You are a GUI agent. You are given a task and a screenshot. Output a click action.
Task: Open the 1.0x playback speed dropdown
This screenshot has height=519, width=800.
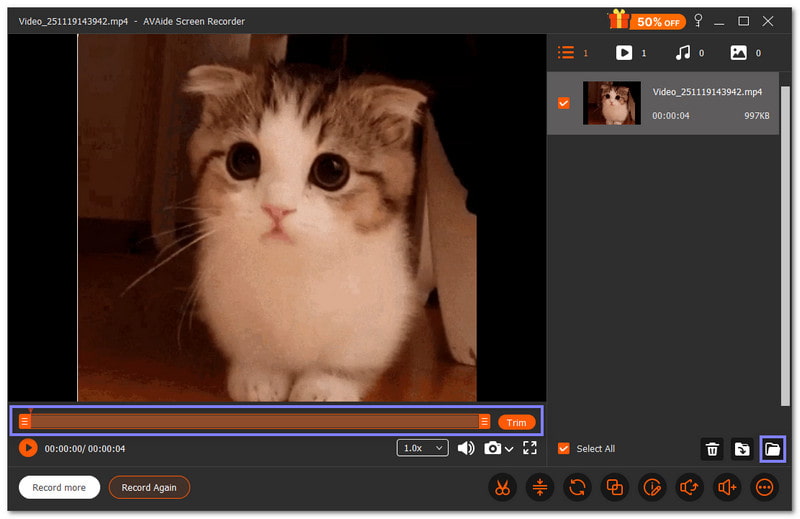pyautogui.click(x=422, y=448)
